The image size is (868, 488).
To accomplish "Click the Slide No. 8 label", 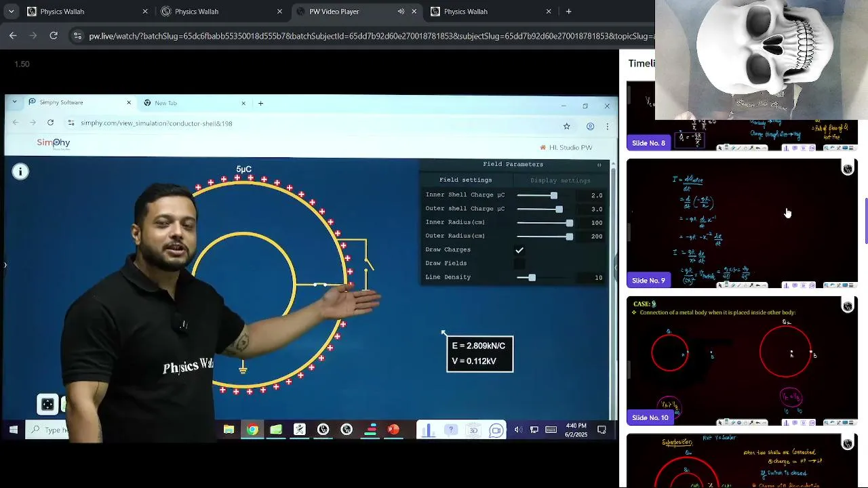I will coord(649,143).
